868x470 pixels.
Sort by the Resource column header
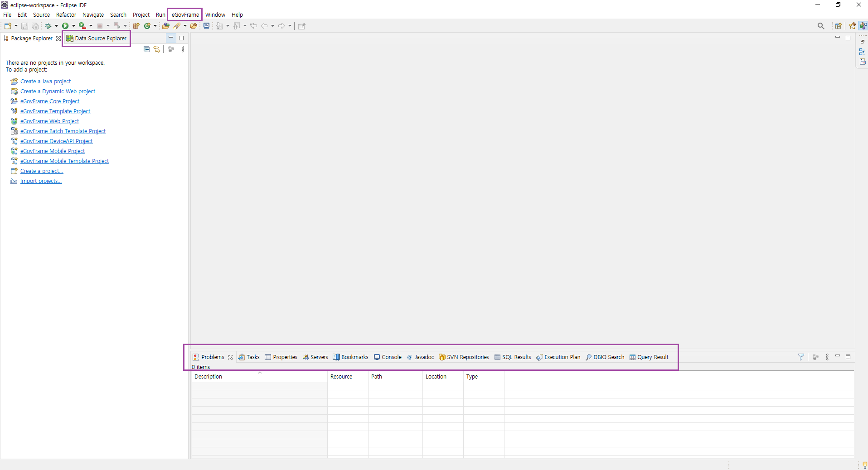click(348, 377)
